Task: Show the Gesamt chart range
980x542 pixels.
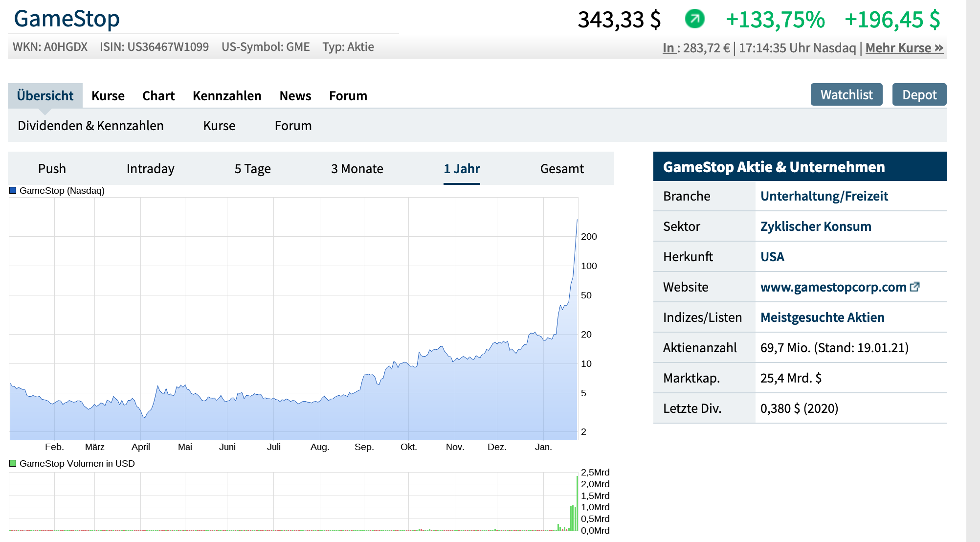Action: [x=562, y=169]
